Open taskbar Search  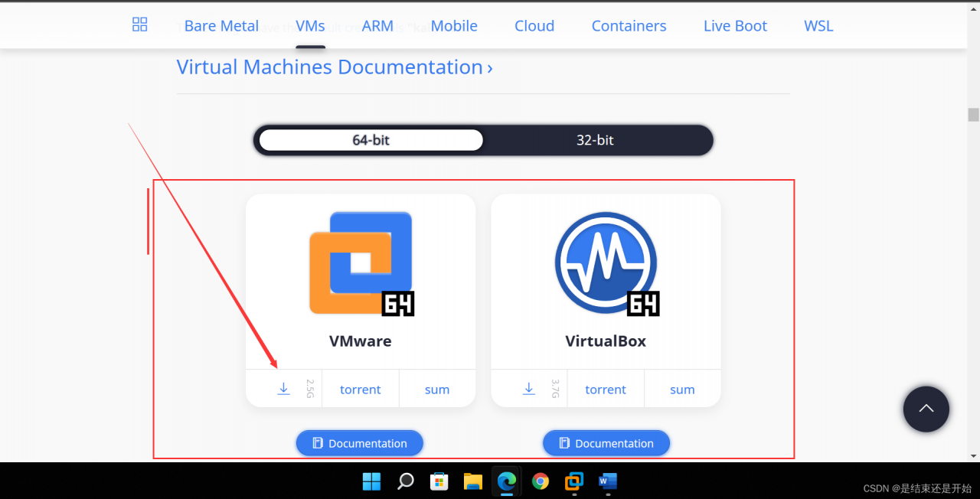point(405,481)
